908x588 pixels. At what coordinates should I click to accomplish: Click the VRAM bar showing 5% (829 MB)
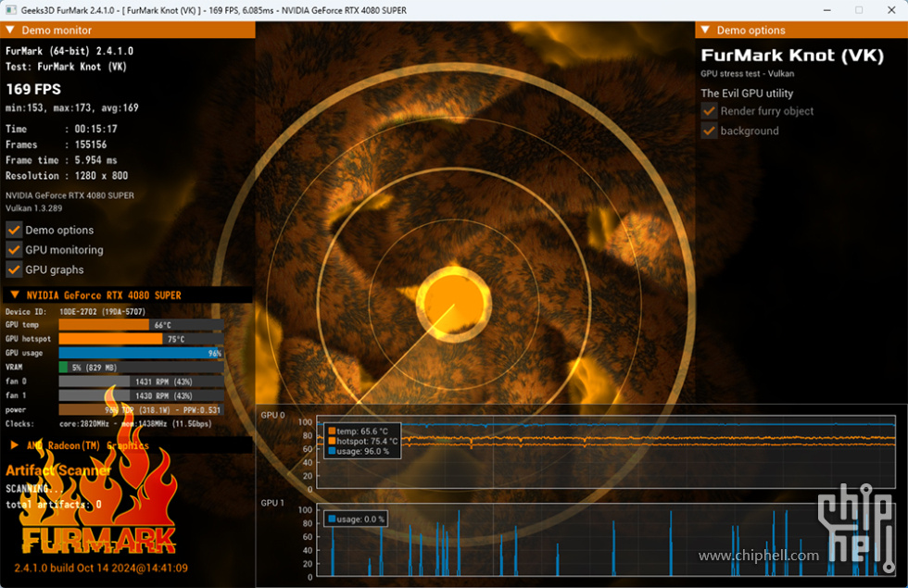141,367
